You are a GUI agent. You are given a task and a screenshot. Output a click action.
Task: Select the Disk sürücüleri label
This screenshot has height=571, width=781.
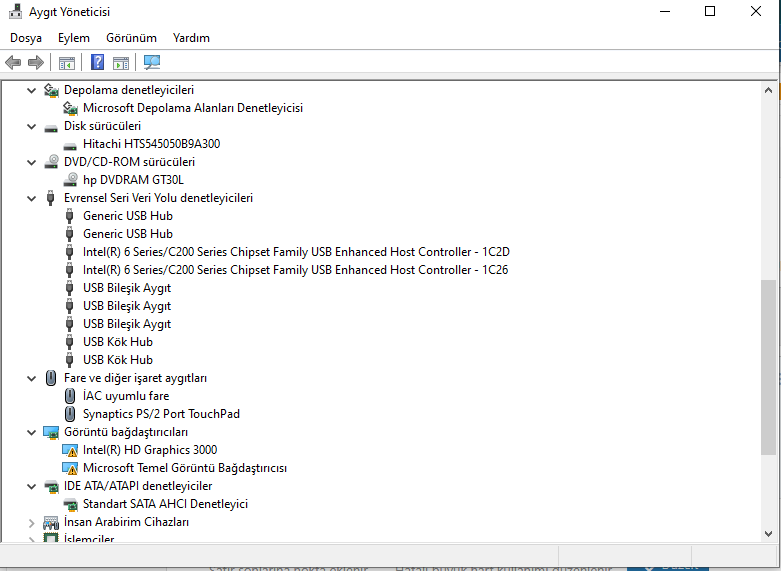tap(103, 126)
